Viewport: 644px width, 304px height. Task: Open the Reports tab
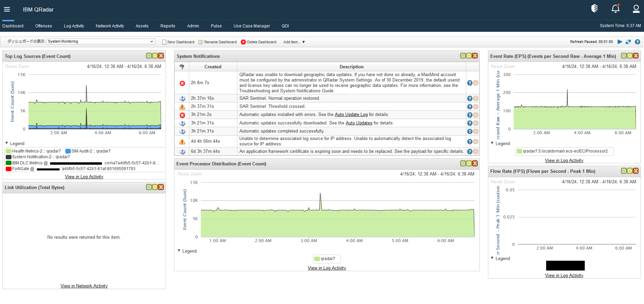tap(168, 26)
